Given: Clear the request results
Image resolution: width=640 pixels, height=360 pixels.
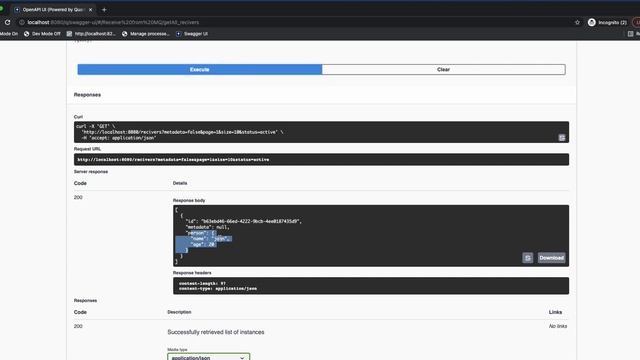Looking at the screenshot, I should 443,69.
